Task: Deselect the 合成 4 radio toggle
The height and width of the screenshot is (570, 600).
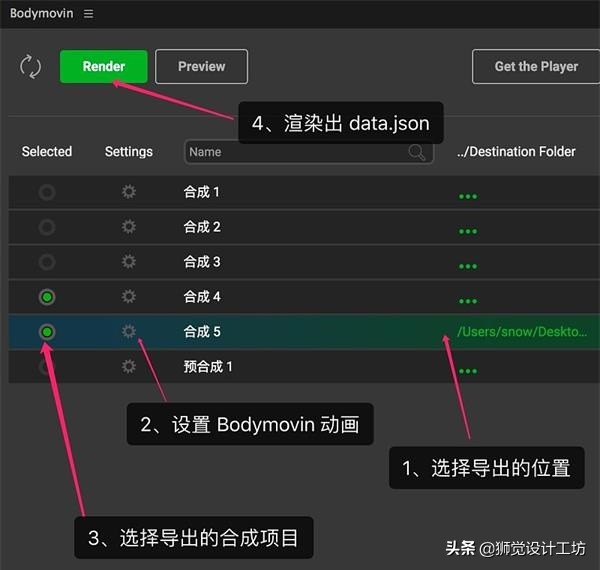Action: pos(47,297)
